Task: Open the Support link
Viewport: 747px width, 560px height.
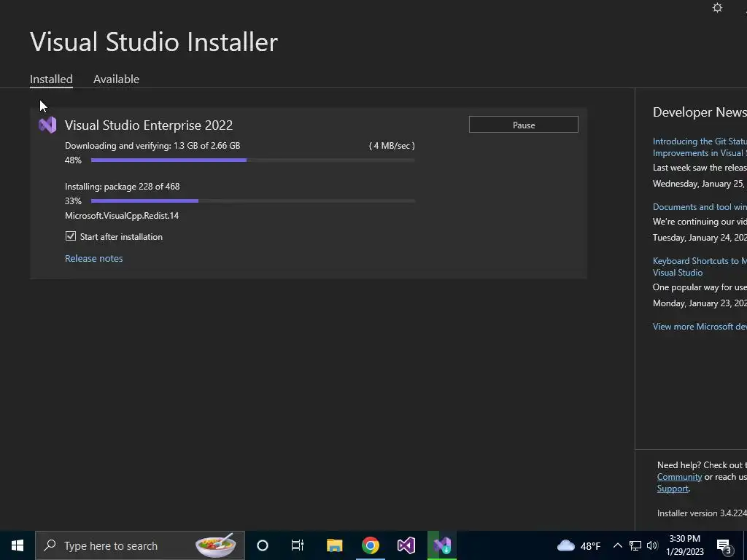Action: click(x=673, y=489)
